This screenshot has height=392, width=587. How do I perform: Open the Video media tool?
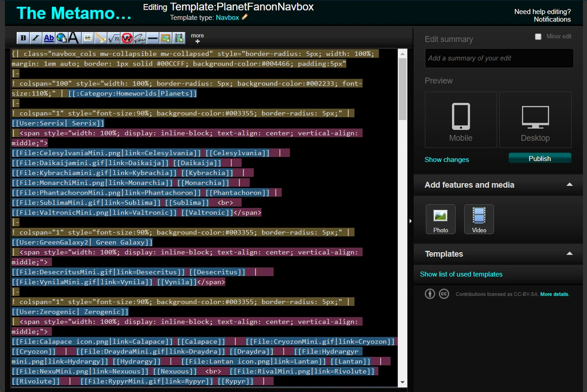click(478, 218)
